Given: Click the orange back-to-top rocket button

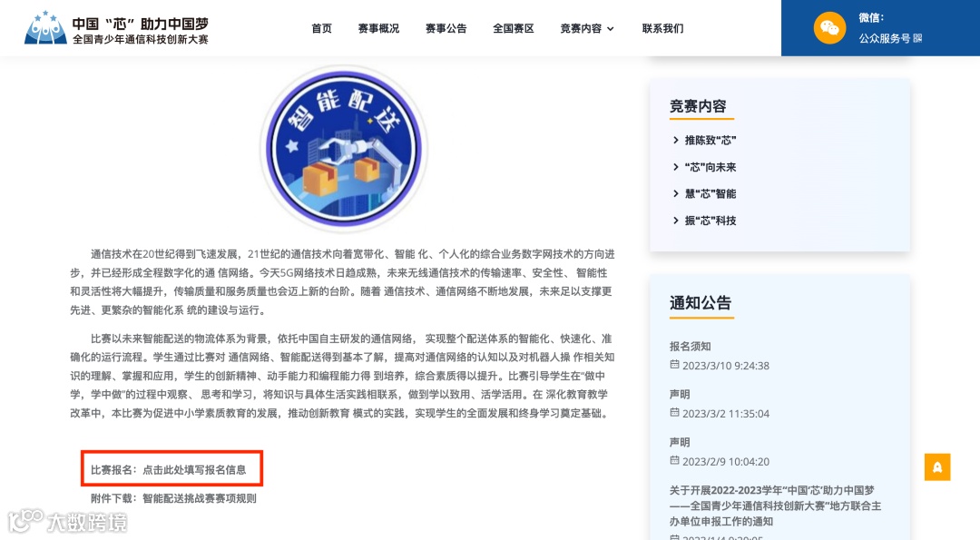Looking at the screenshot, I should [x=936, y=466].
